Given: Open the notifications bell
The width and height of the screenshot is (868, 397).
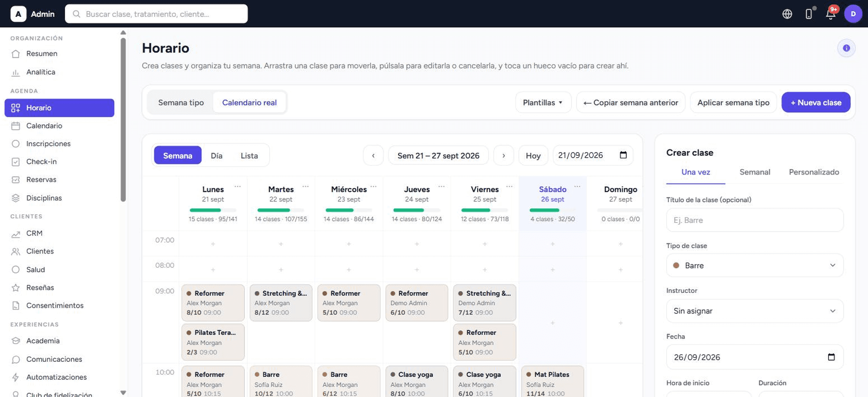Looking at the screenshot, I should click(x=831, y=14).
